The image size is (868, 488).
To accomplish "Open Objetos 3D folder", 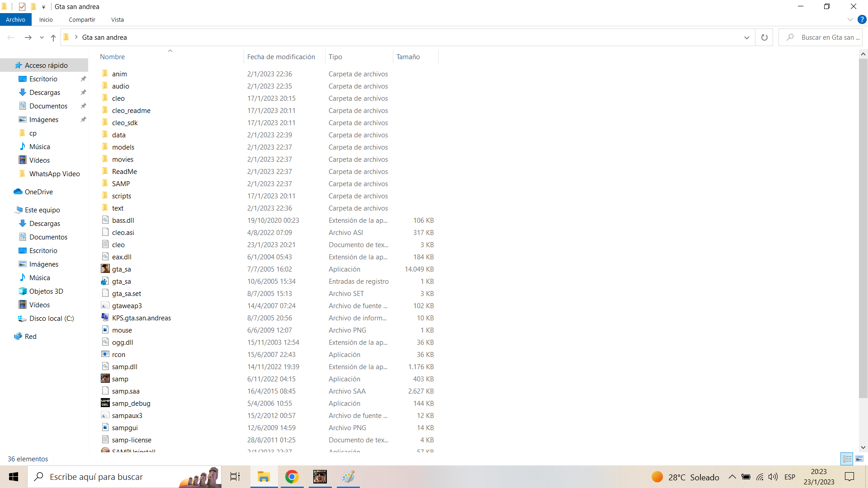I will point(46,291).
